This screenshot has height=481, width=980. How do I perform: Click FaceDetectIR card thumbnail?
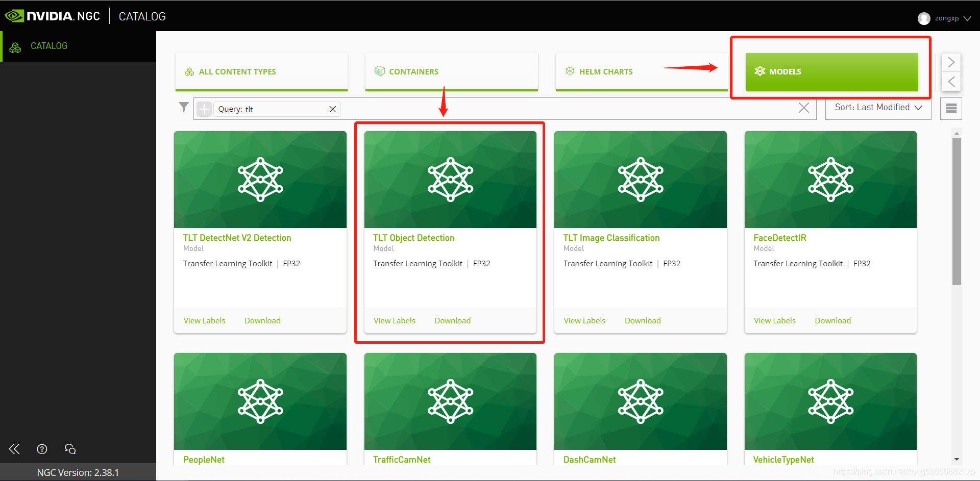click(x=830, y=180)
